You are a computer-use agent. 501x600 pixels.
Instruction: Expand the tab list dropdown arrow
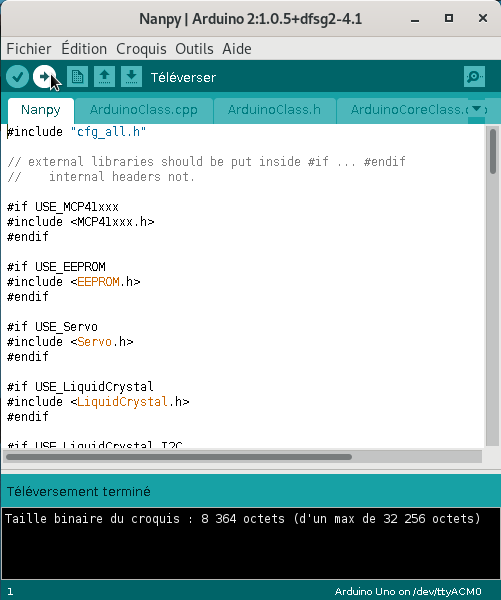(x=477, y=109)
